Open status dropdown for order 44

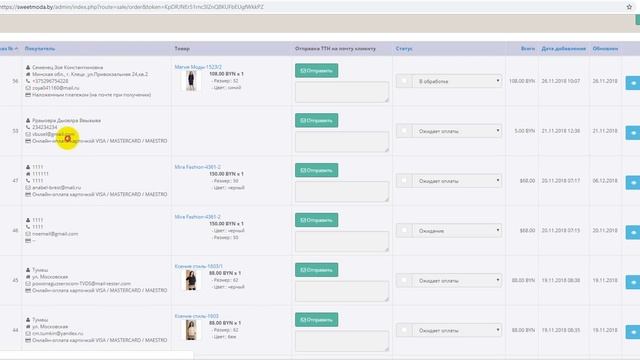point(457,330)
